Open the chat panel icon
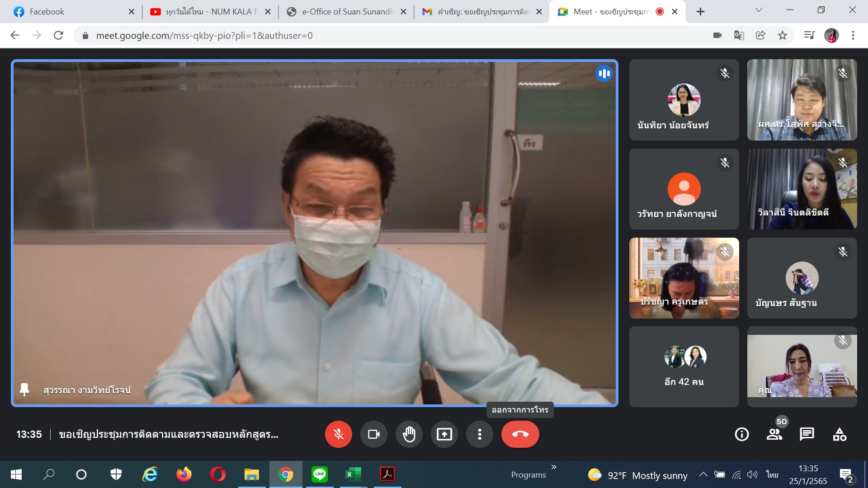868x488 pixels. pyautogui.click(x=807, y=434)
